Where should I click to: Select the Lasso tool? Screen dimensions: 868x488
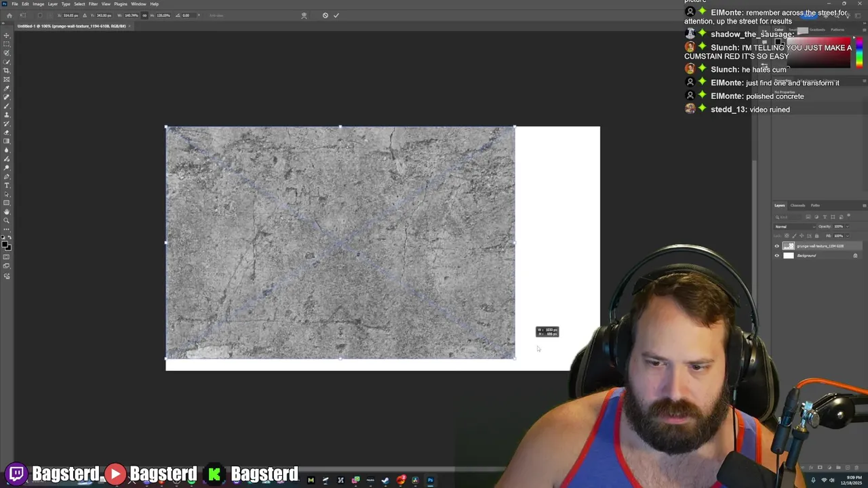click(7, 52)
